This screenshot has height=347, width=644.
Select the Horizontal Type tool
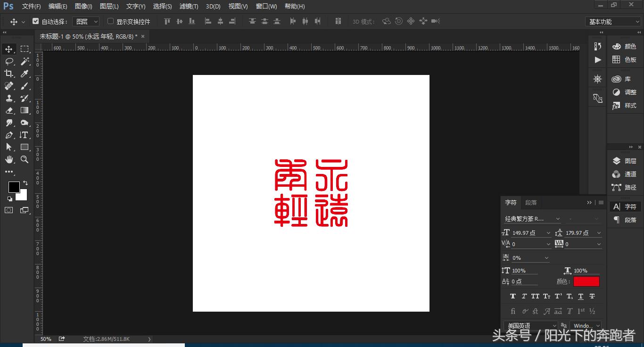pyautogui.click(x=25, y=135)
